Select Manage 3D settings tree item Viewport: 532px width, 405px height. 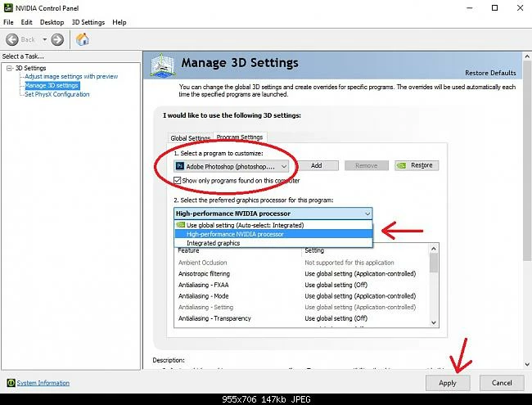tap(52, 85)
